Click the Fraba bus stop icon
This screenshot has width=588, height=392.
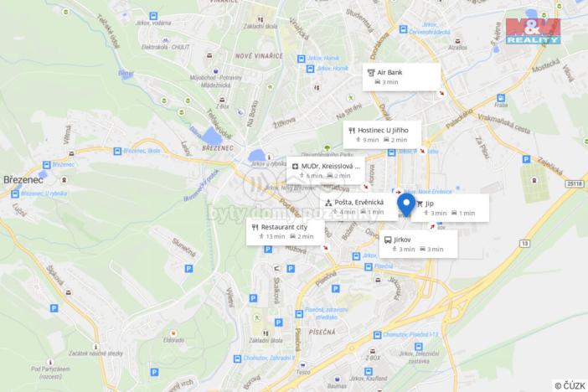tap(501, 98)
